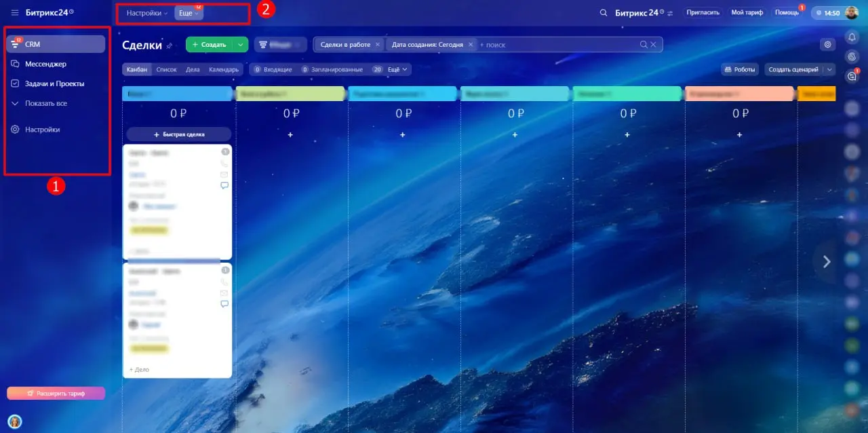
Task: Switch to the Список view tab
Action: [x=166, y=69]
